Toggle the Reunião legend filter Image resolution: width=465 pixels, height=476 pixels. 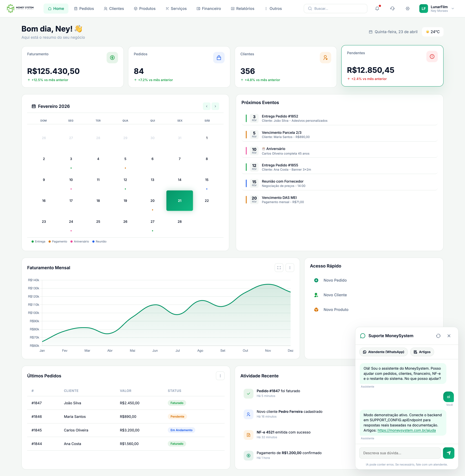(x=99, y=241)
